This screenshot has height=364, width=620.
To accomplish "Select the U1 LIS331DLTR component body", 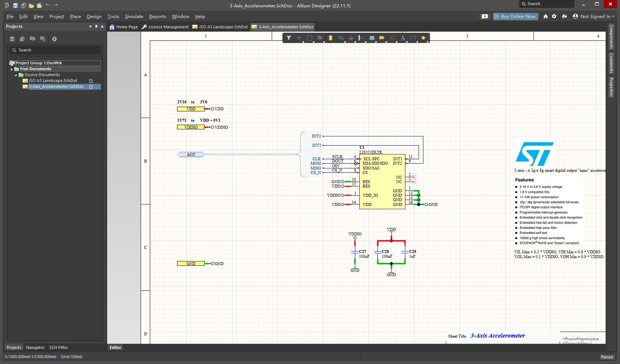I will coord(382,182).
